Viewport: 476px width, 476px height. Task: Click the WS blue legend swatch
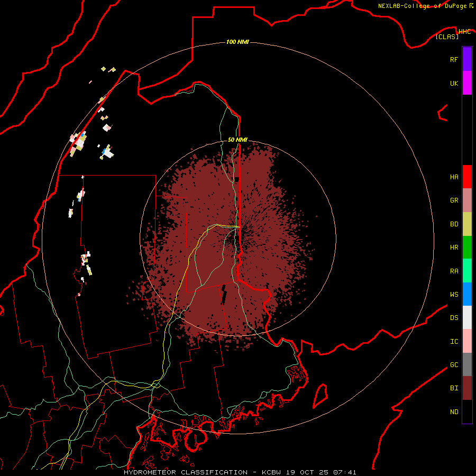(467, 294)
